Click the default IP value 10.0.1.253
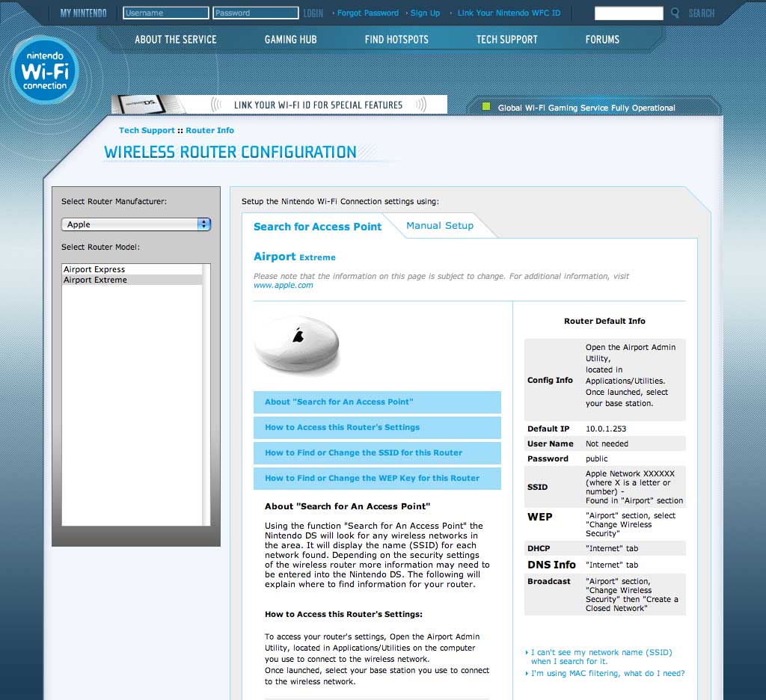The height and width of the screenshot is (700, 766). tap(606, 429)
